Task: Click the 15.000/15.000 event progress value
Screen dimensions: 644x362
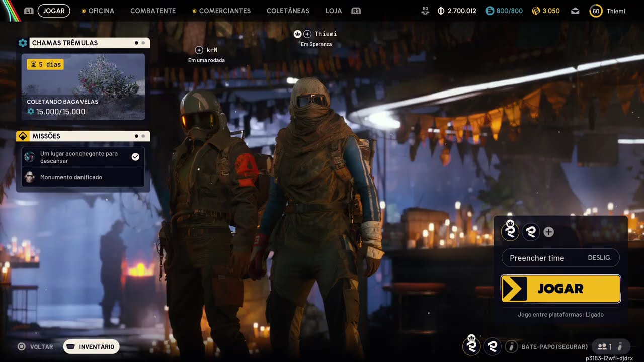Action: point(60,112)
